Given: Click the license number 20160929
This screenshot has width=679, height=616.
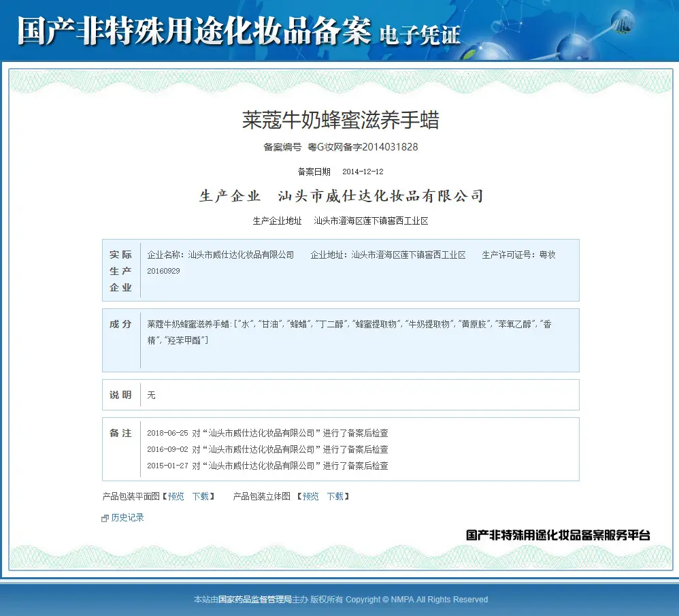Looking at the screenshot, I should [163, 271].
